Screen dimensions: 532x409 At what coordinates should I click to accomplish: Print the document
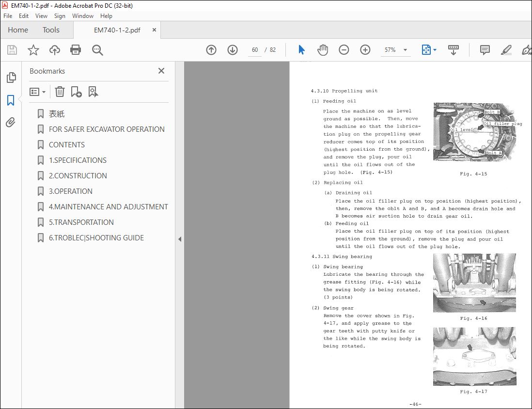coord(75,50)
